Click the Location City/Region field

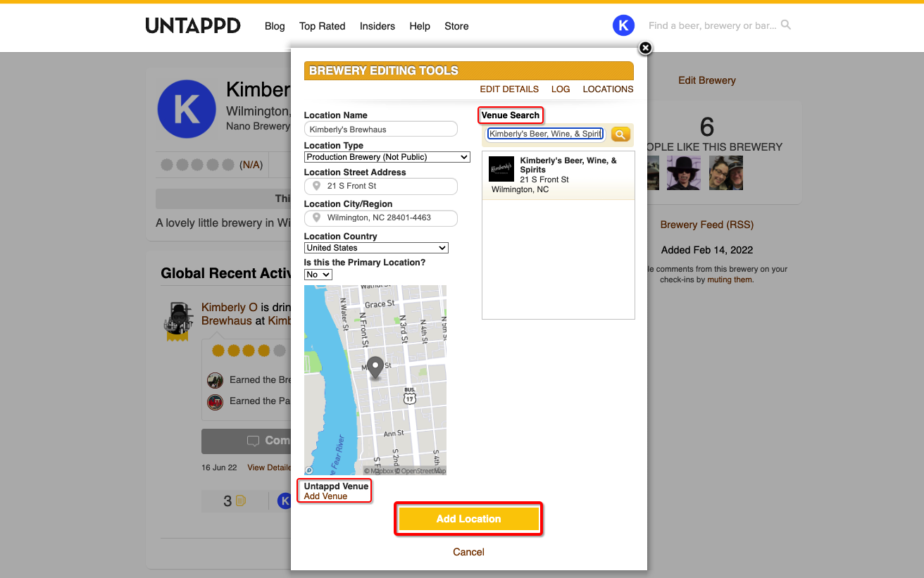381,218
